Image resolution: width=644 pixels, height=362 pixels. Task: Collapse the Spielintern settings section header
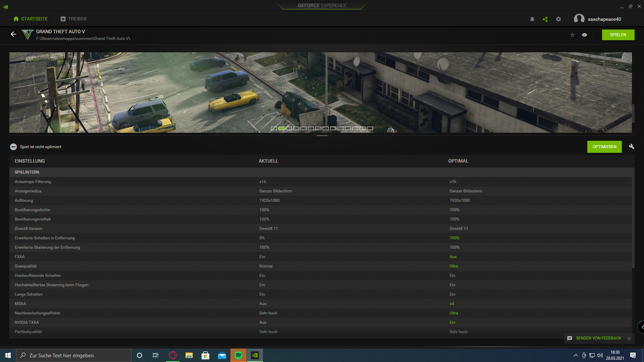click(x=27, y=172)
